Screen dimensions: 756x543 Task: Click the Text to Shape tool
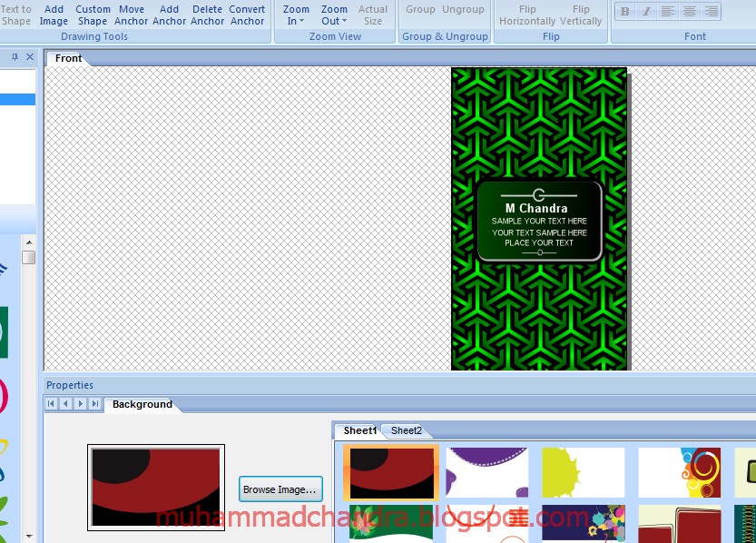click(16, 15)
